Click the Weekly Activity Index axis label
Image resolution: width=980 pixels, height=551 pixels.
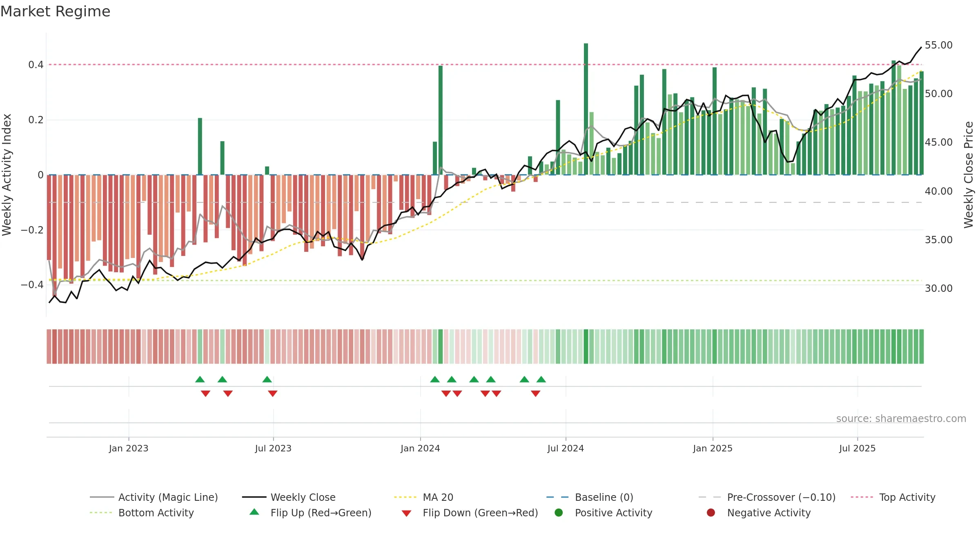click(7, 175)
